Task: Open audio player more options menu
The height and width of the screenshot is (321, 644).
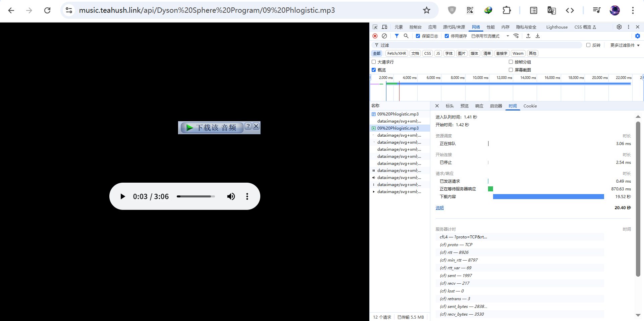Action: click(x=247, y=196)
